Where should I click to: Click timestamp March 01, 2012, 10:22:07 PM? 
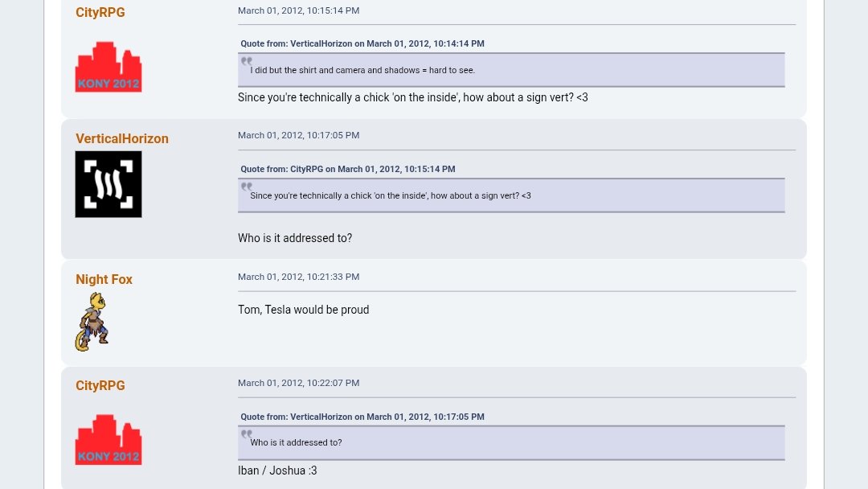[298, 383]
